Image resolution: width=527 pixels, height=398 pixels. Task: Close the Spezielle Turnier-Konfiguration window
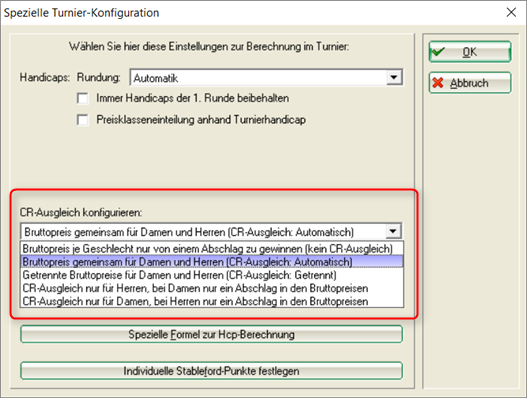point(511,12)
